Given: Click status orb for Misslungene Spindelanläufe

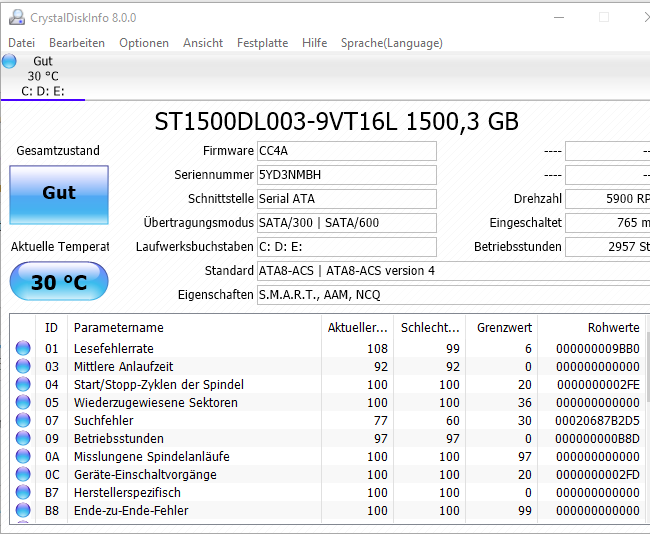Looking at the screenshot, I should (x=23, y=456).
